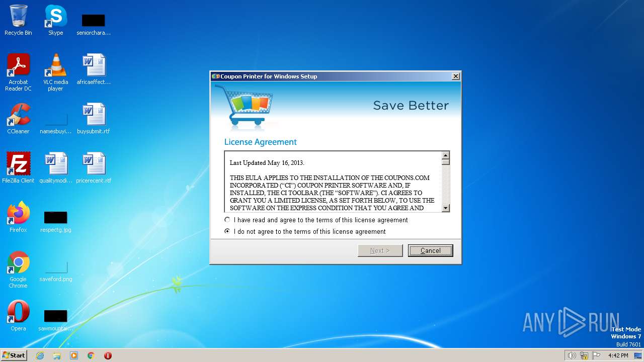
Task: Open Internet Explorer from the taskbar
Action: point(40,355)
